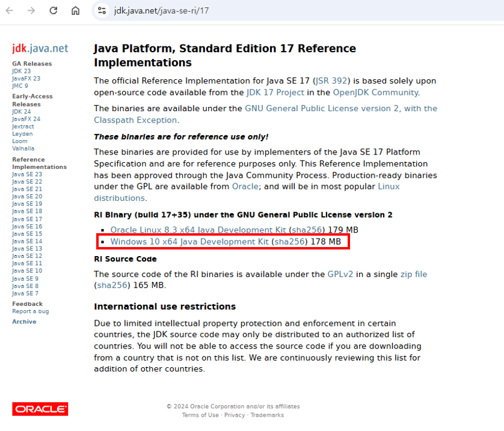Open the JMC 9 link
This screenshot has height=431, width=504.
(x=20, y=86)
